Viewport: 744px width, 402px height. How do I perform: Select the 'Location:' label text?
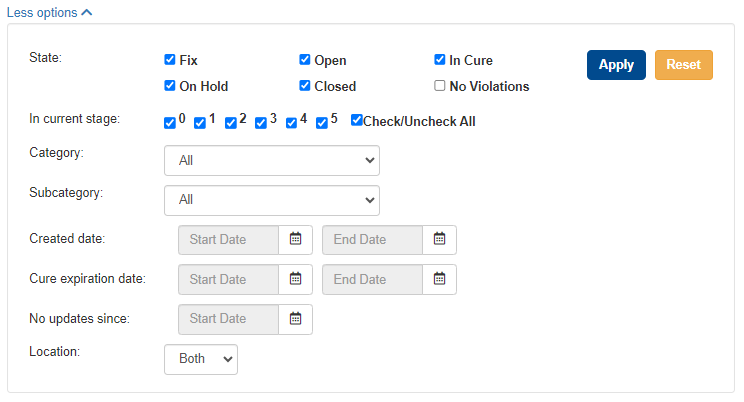(x=55, y=352)
